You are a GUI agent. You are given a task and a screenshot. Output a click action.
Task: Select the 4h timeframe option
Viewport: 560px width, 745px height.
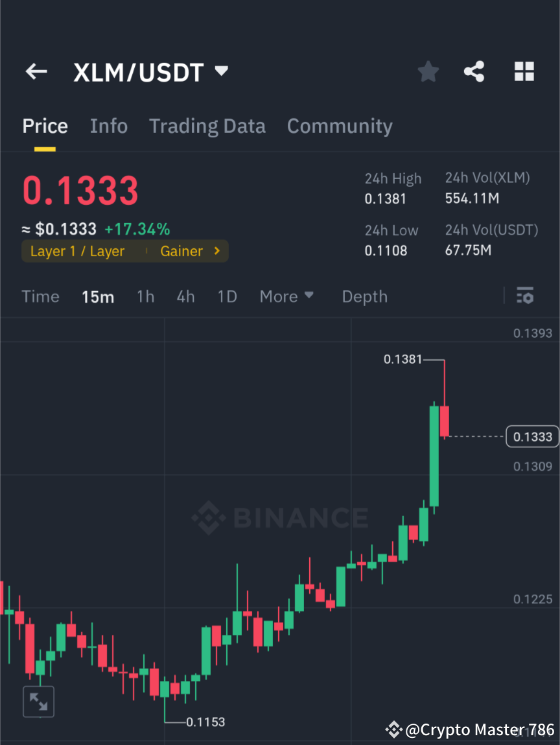(185, 296)
